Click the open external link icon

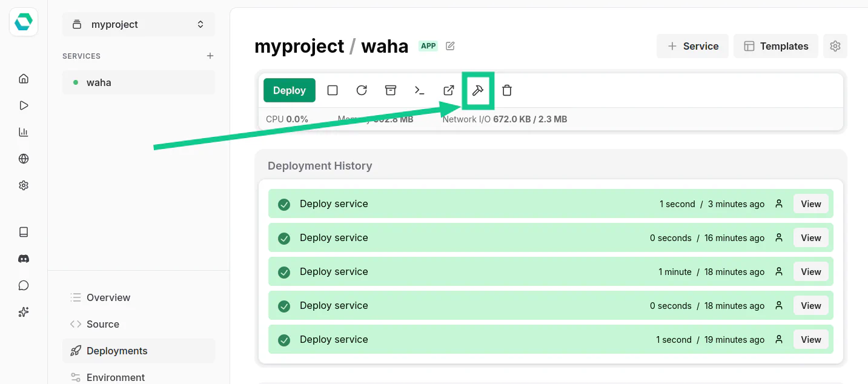point(449,90)
